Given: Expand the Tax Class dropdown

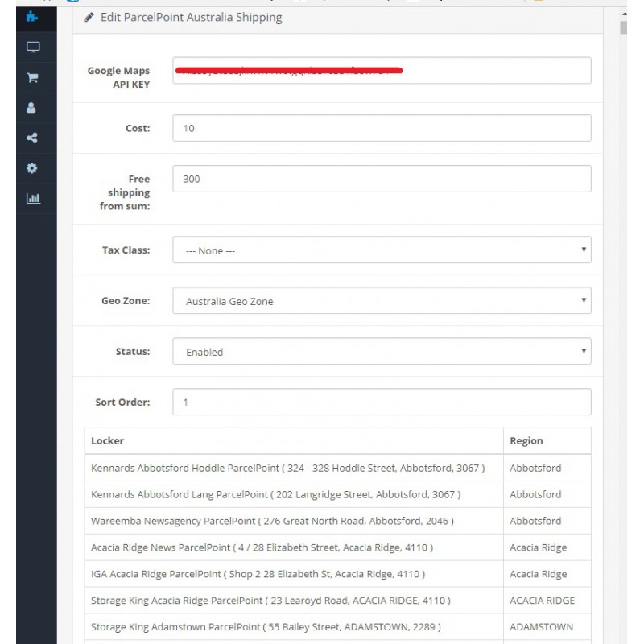Looking at the screenshot, I should [x=382, y=250].
